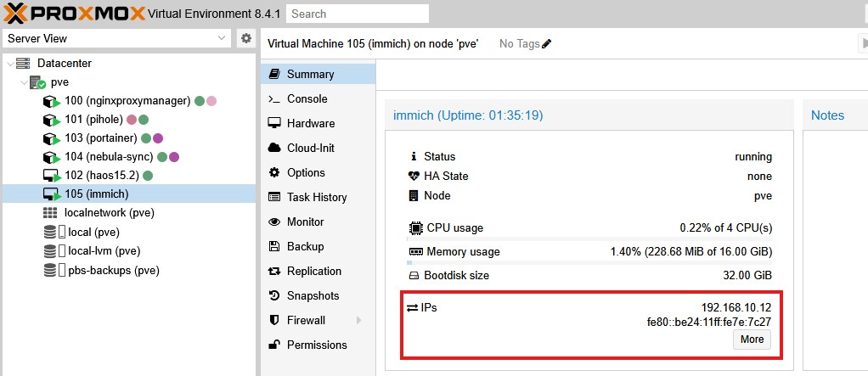Click purple tag dot on portainer

click(158, 138)
